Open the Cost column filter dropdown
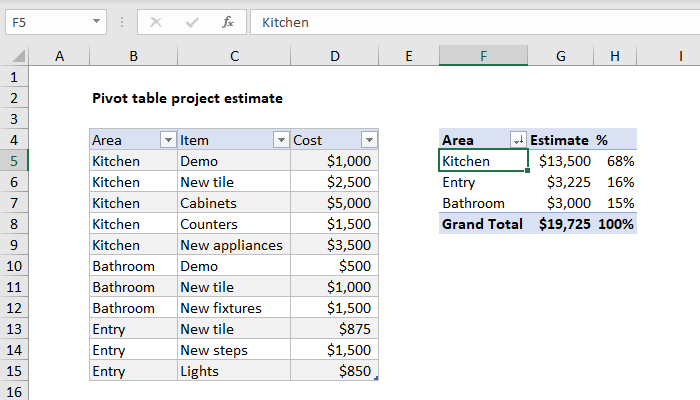This screenshot has width=700, height=400. tap(369, 140)
